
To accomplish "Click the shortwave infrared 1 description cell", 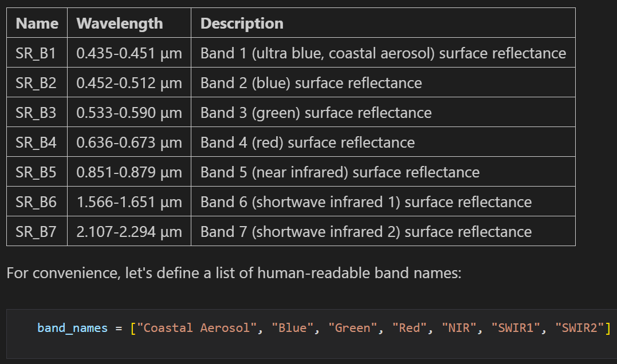I will click(383, 202).
